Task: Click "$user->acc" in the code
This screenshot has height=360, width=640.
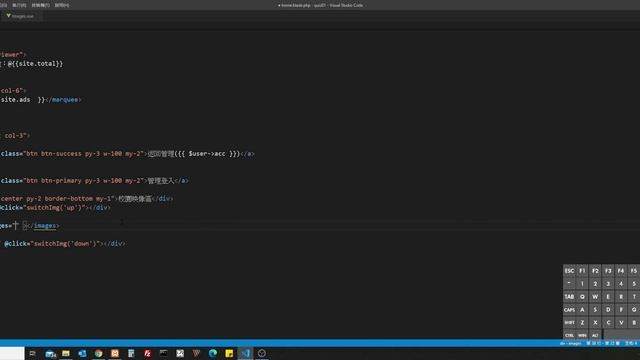Action: [x=207, y=154]
